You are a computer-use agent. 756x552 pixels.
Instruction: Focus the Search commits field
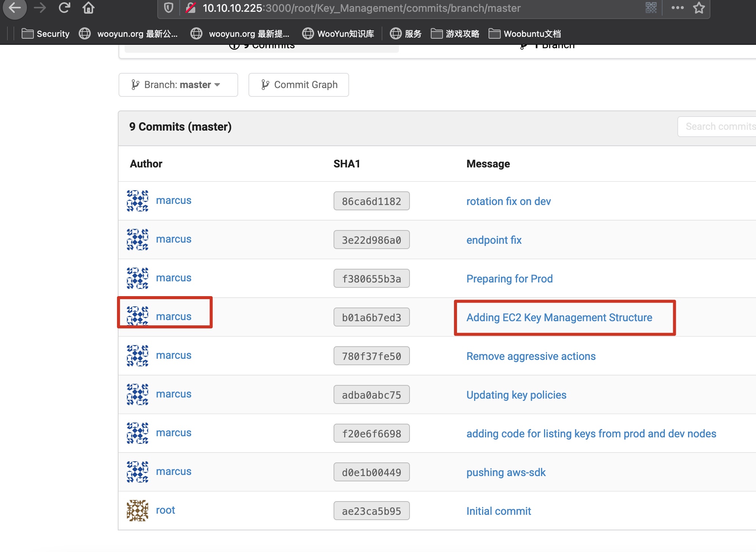(718, 126)
